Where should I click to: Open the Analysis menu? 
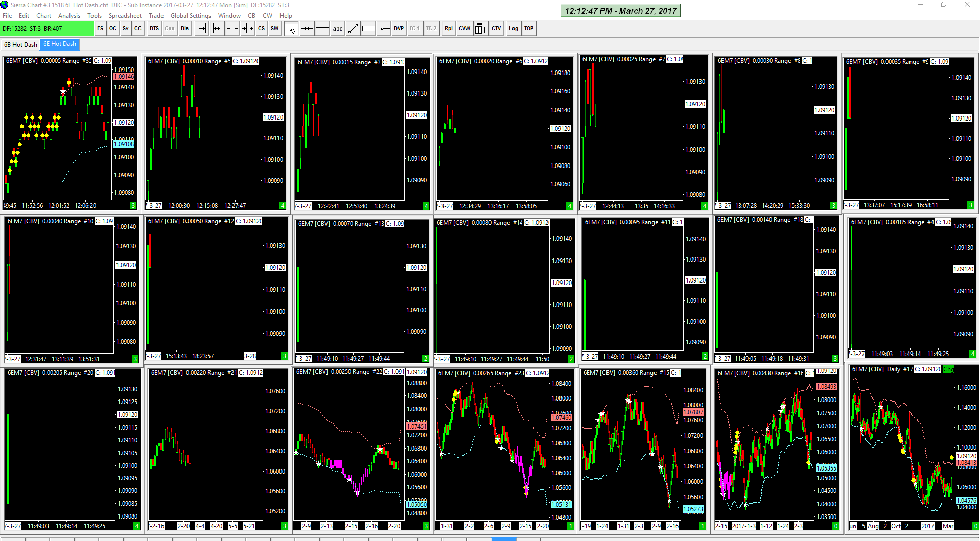[69, 16]
